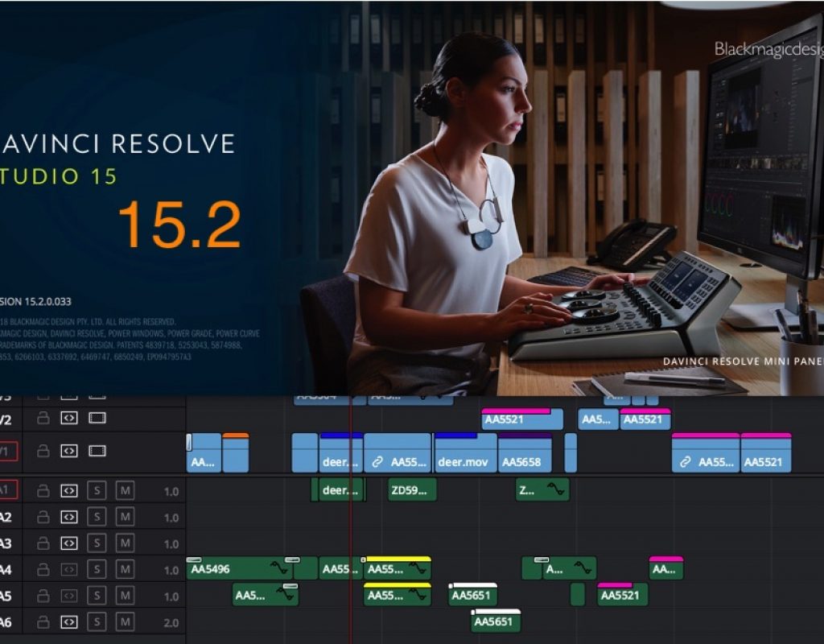Select the AA5651 clip on track A6
The height and width of the screenshot is (644, 824).
click(x=496, y=621)
